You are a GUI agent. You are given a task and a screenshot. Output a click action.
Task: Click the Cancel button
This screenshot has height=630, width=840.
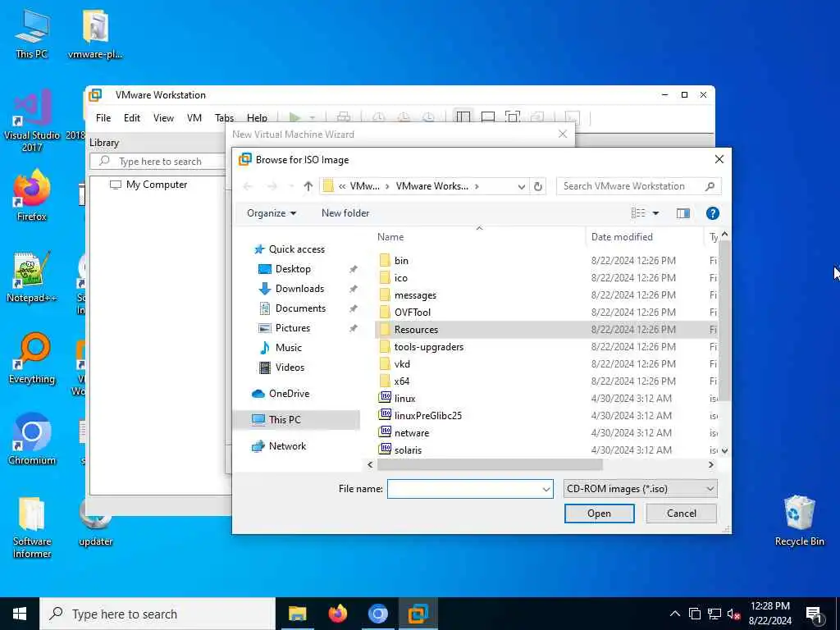coord(681,514)
